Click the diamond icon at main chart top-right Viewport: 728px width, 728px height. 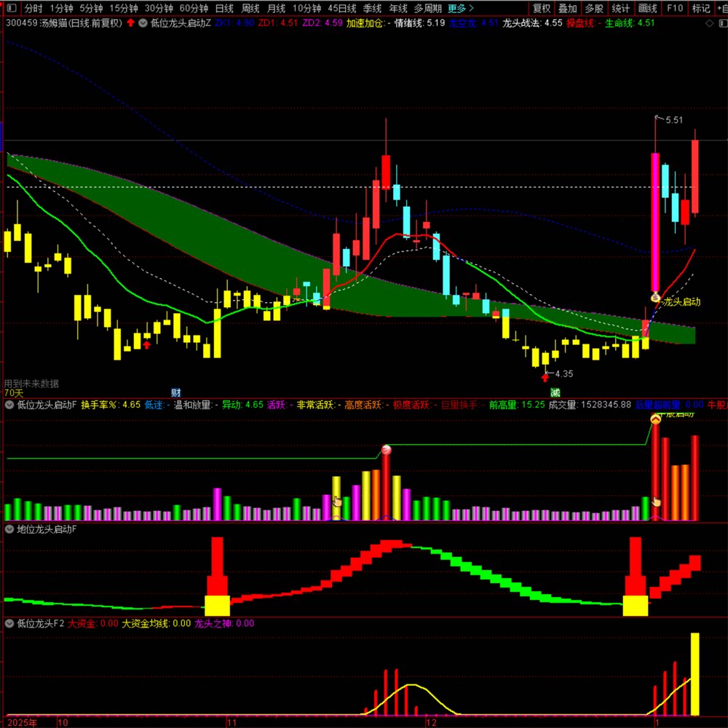pos(709,23)
